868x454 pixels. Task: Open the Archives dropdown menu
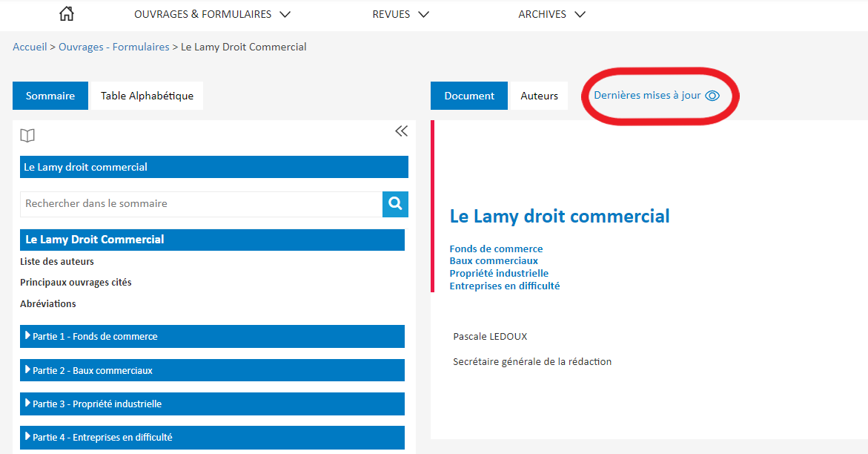coord(551,14)
